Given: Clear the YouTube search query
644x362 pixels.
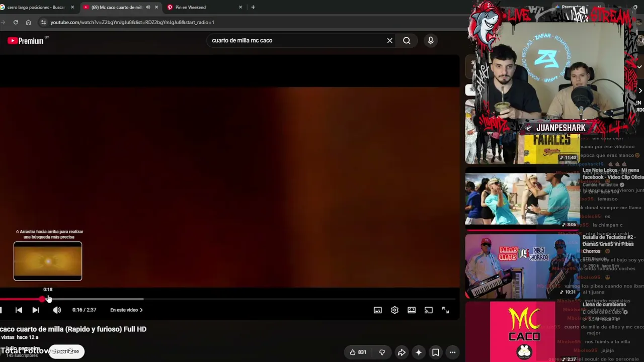Looking at the screenshot, I should (389, 40).
